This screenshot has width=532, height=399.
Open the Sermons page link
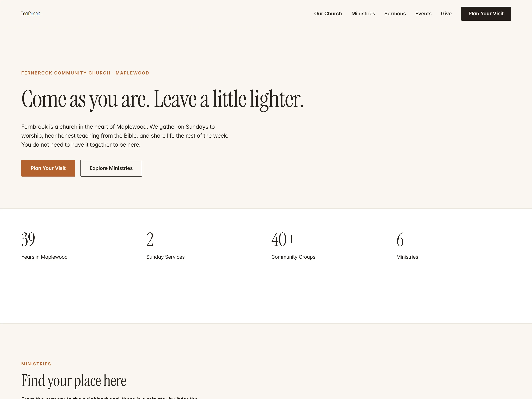click(395, 13)
